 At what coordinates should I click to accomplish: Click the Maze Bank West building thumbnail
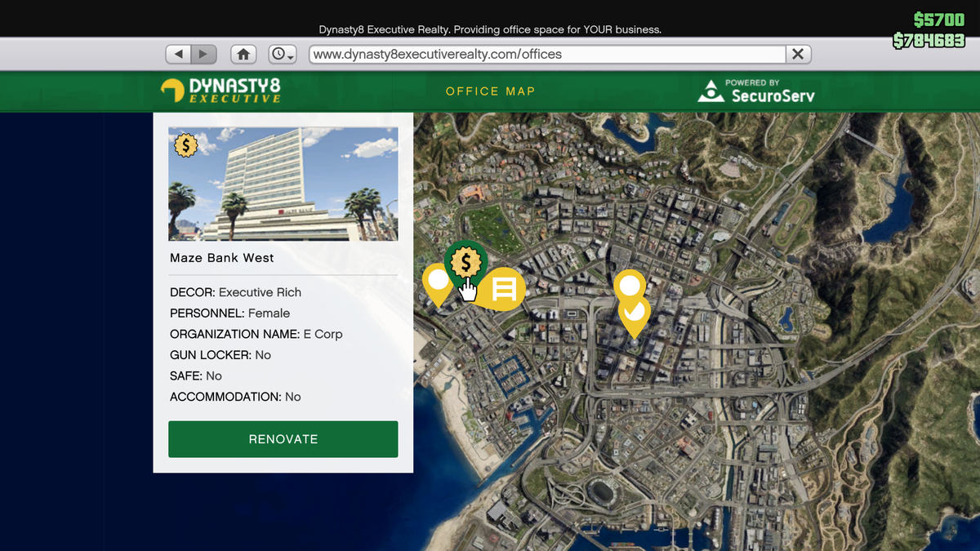[x=283, y=184]
